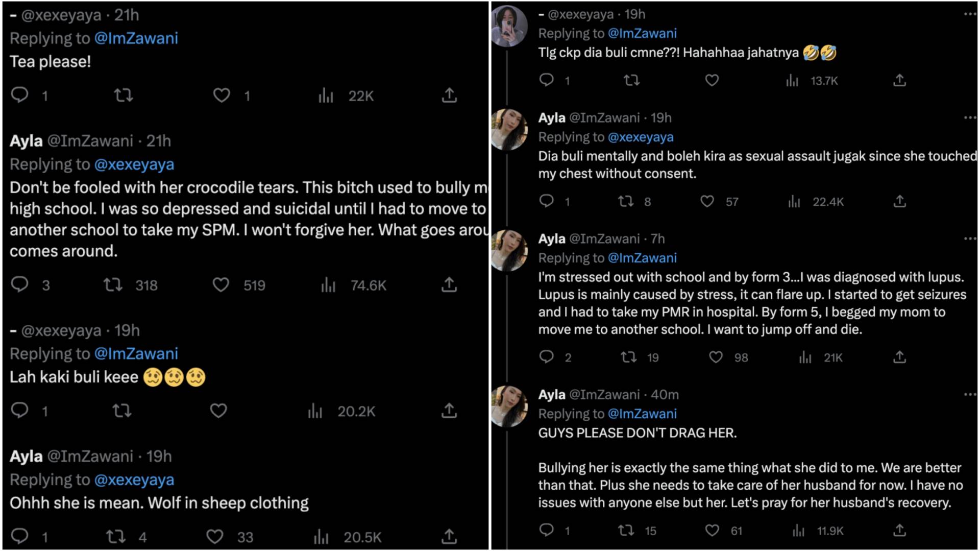The image size is (980, 551).
Task: View analytics of the 11.9K views tweet
Action: point(799,531)
